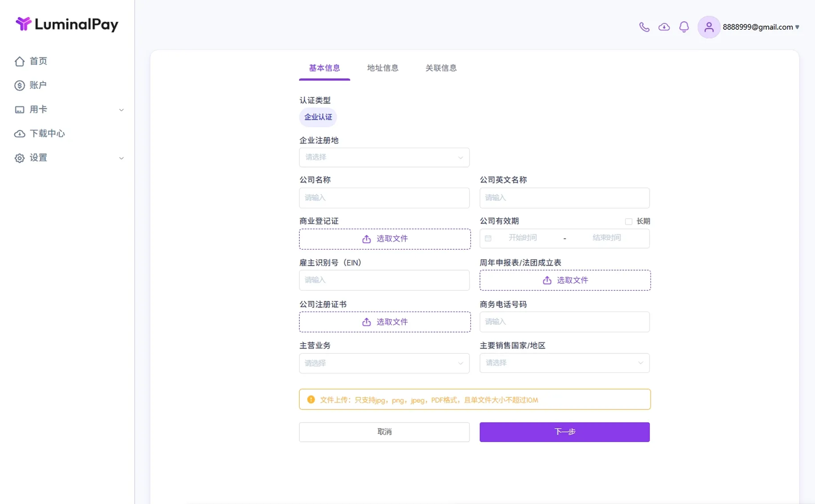Image resolution: width=815 pixels, height=504 pixels.
Task: Click the calendar icon in 公司有效期 field
Action: (x=488, y=238)
